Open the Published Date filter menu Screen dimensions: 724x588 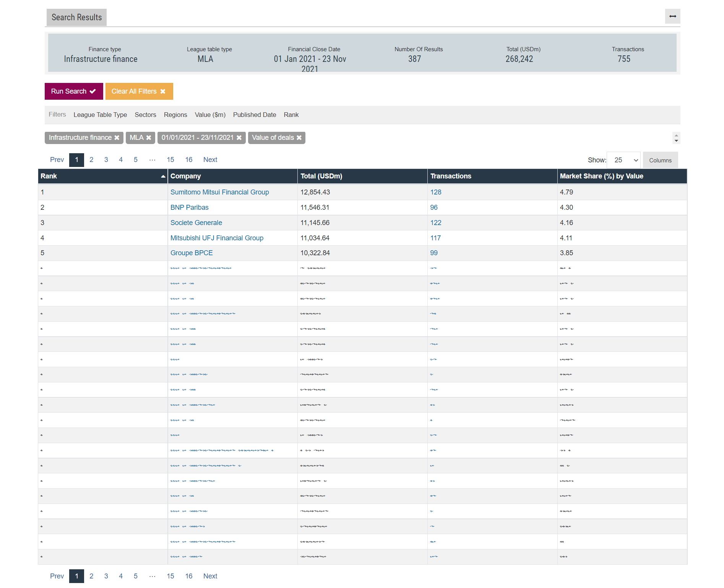pos(255,115)
